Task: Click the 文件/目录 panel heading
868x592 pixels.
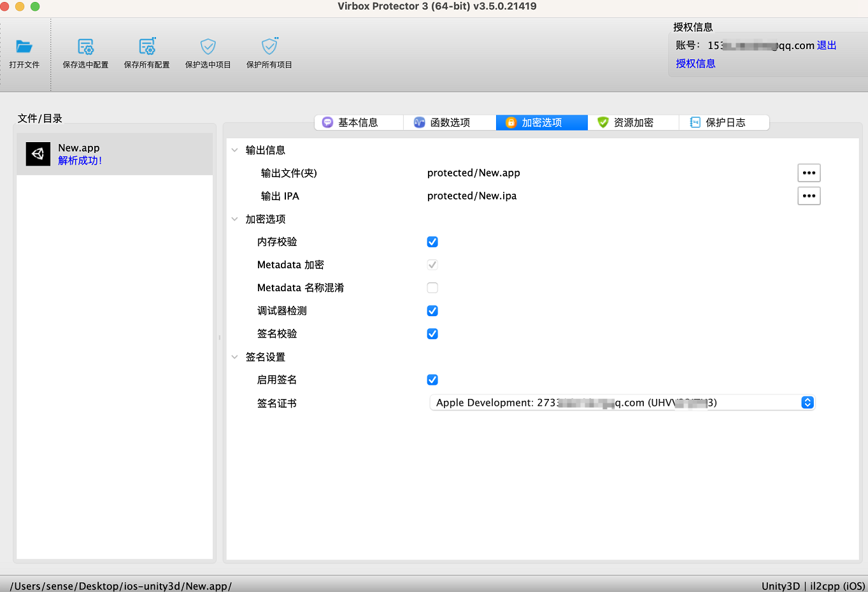Action: (x=40, y=119)
